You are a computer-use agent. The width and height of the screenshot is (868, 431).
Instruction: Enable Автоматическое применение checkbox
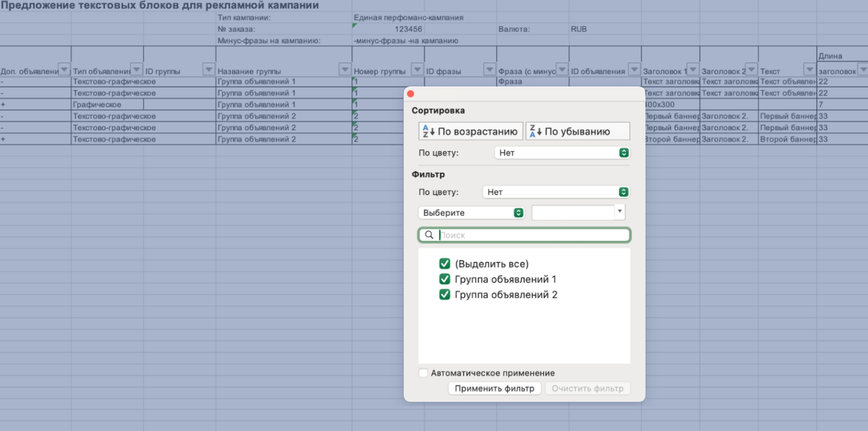423,373
